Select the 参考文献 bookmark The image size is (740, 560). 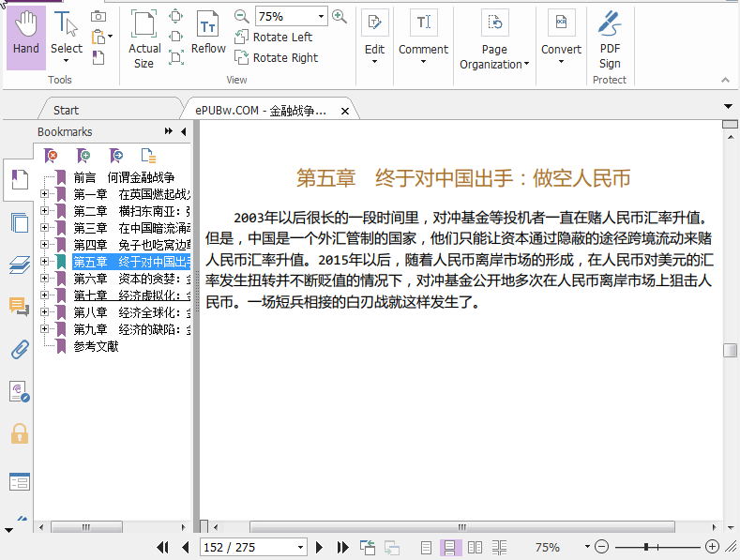96,346
